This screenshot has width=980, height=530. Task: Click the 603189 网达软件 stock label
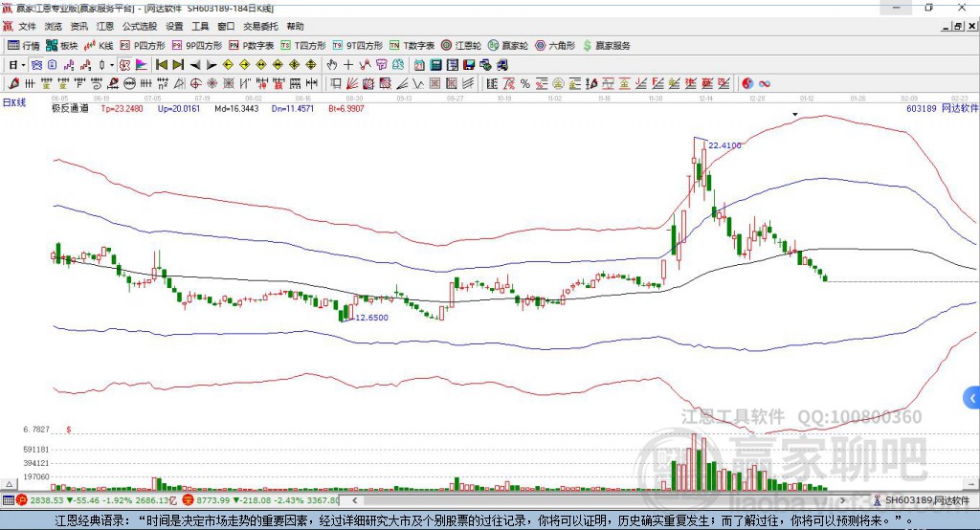(942, 108)
